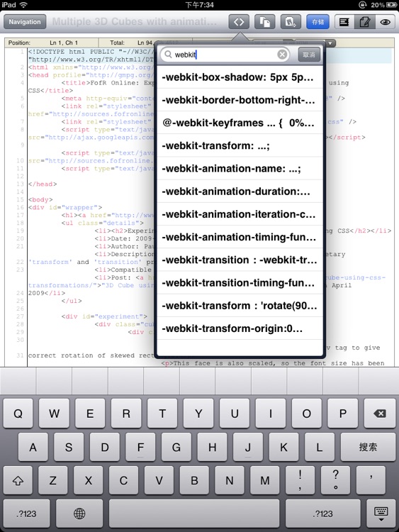Choose the '-webkit-transform: ...;' snippet
The height and width of the screenshot is (532, 399).
pos(240,145)
